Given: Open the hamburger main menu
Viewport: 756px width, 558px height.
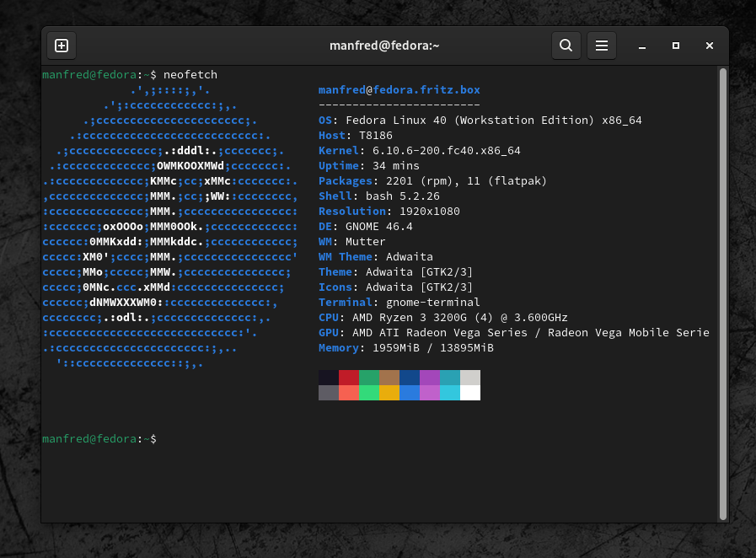Looking at the screenshot, I should (602, 46).
